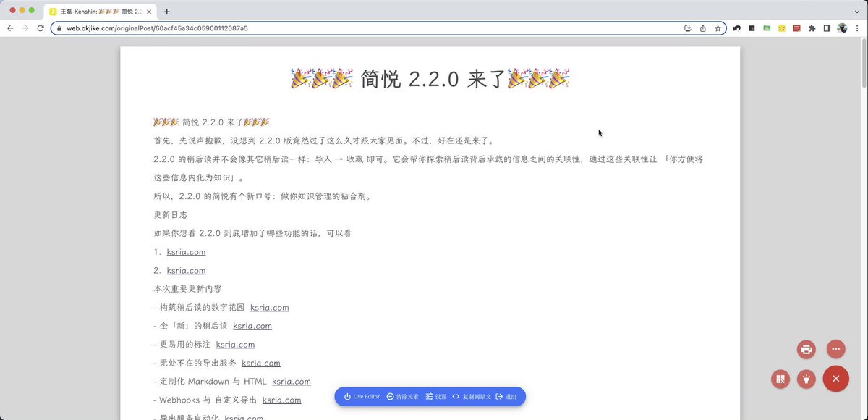Expand the tab search chevron
868x420 pixels.
pyautogui.click(x=856, y=11)
